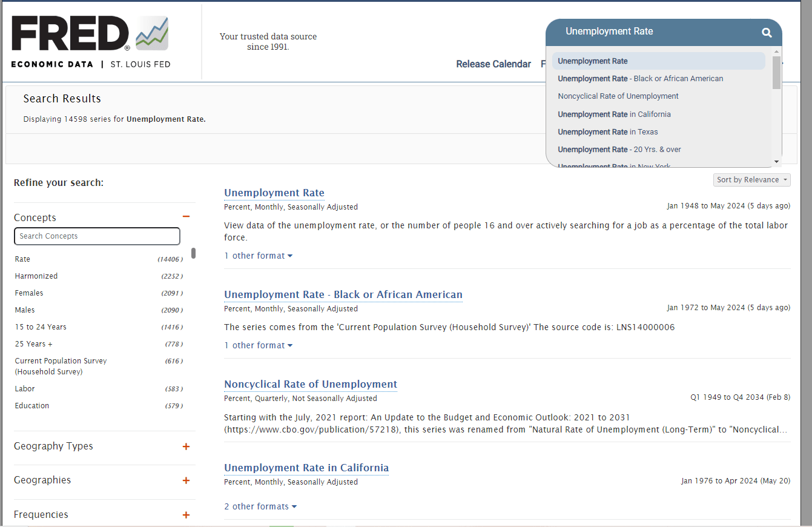Open Unemployment Rate in California link
Screen dimensions: 812x527
(x=306, y=468)
